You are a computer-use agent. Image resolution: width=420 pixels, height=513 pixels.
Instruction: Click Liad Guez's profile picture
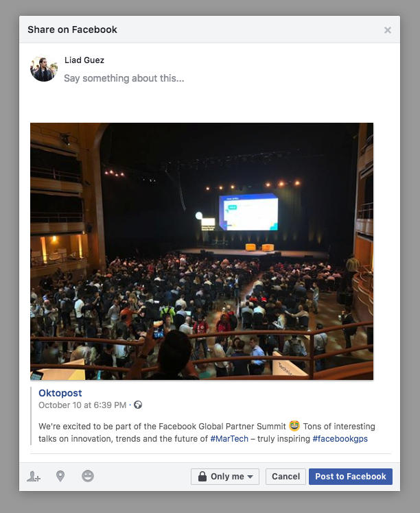click(44, 69)
